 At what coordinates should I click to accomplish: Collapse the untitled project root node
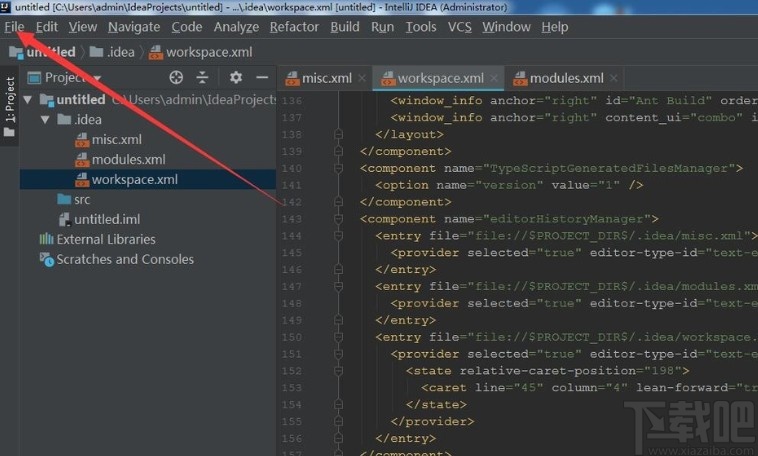[28, 100]
